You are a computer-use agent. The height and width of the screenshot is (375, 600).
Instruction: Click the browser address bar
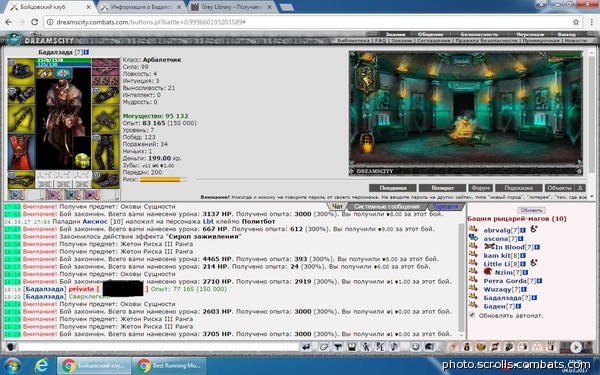click(x=313, y=22)
